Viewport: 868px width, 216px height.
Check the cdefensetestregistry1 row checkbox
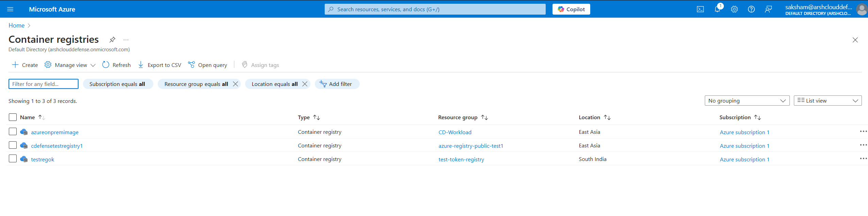tap(13, 145)
